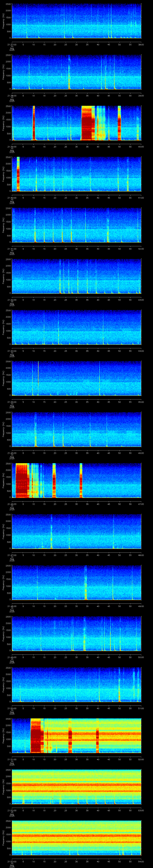This screenshot has width=153, height=868.
Task: Click the 21:45:00 start time label
Action: 12,453
